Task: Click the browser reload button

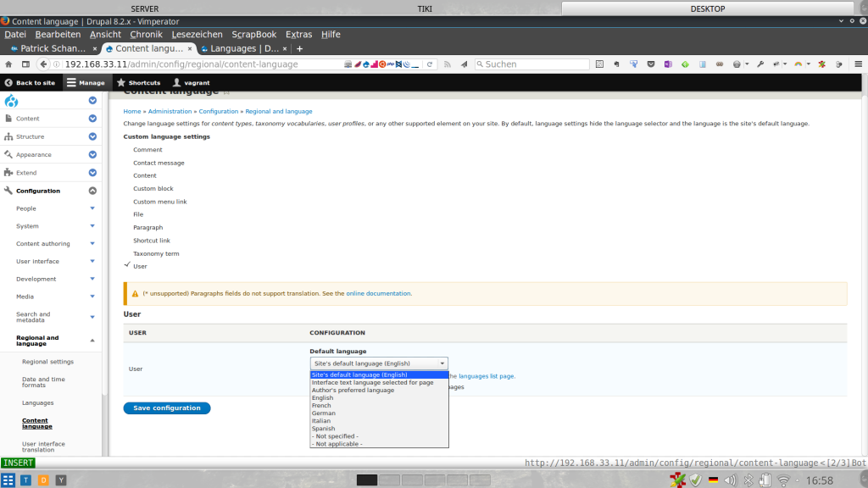Action: (430, 64)
